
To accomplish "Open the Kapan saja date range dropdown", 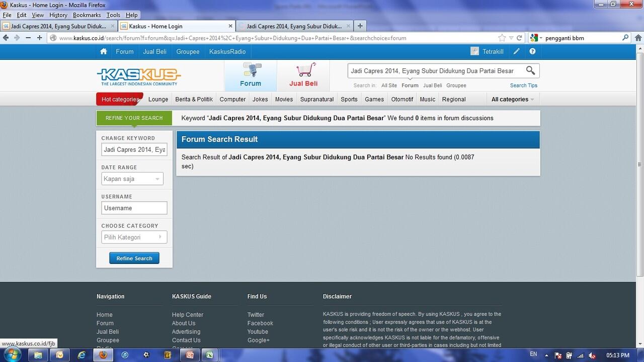I will tap(132, 179).
